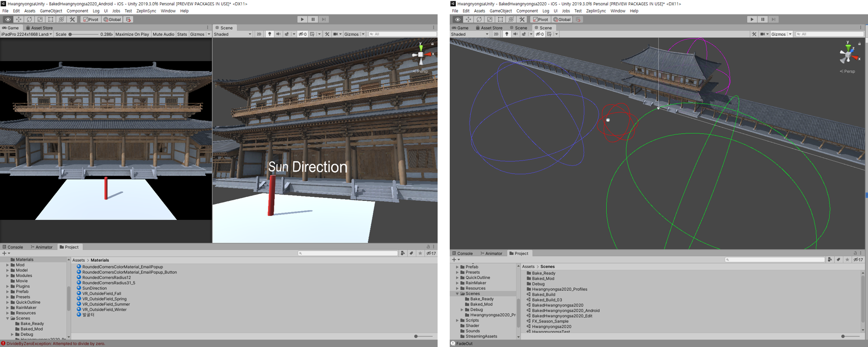The height and width of the screenshot is (347, 868).
Task: Click the Step button in left window
Action: click(324, 19)
